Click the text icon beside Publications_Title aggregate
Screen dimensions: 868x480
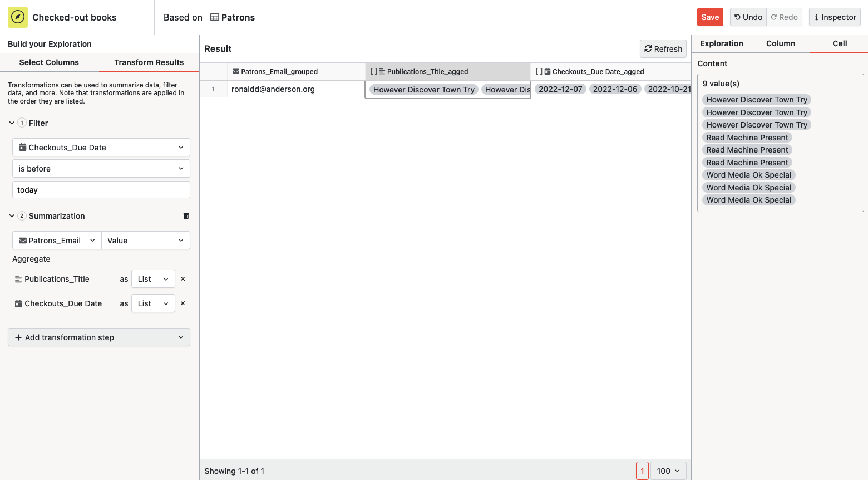pyautogui.click(x=18, y=279)
